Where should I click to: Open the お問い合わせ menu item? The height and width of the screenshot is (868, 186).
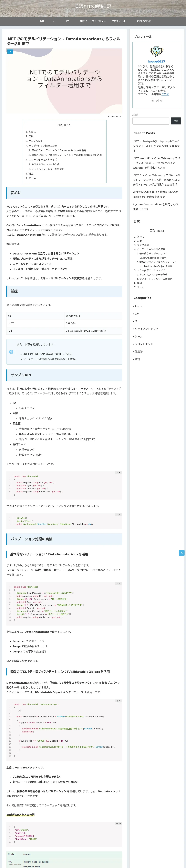pyautogui.click(x=144, y=21)
